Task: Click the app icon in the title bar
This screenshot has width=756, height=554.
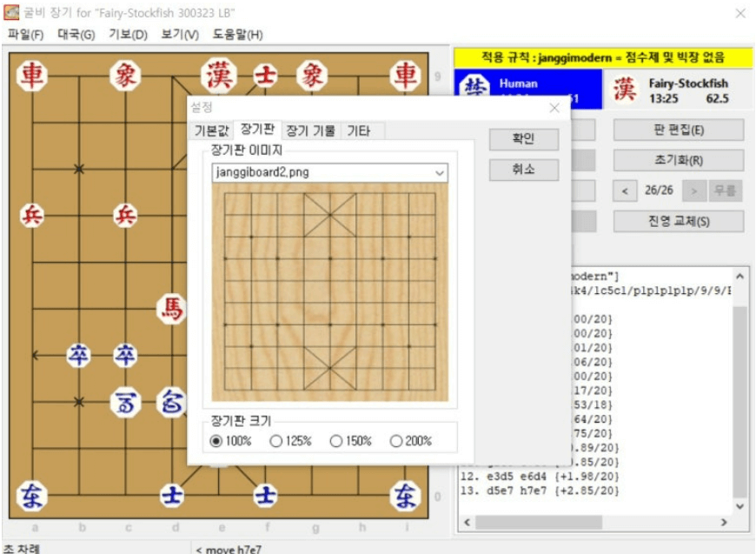Action: pos(11,12)
